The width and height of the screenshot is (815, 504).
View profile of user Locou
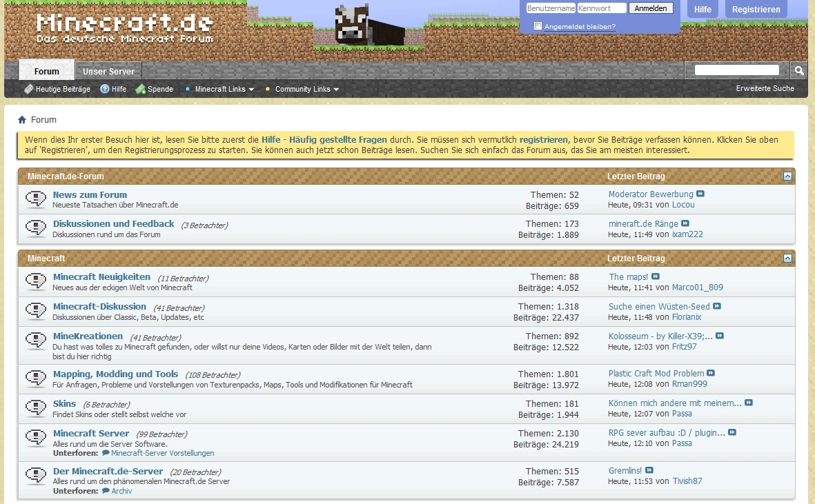[683, 205]
